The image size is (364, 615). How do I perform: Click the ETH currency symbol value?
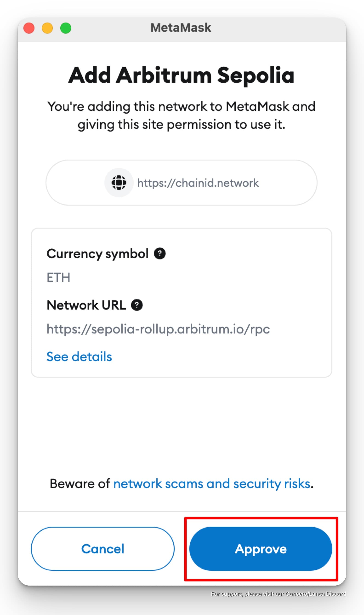click(58, 278)
